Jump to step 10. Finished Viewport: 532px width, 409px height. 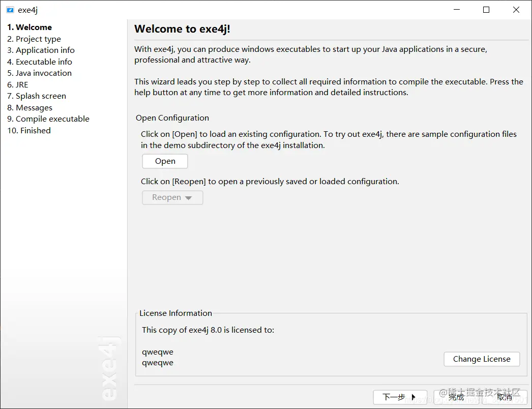click(29, 130)
